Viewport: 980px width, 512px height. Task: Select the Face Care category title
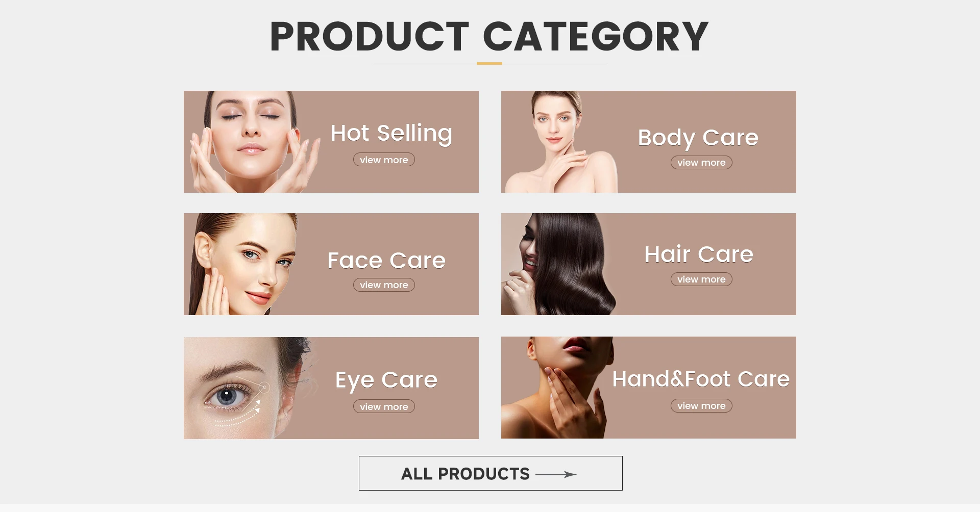click(386, 260)
